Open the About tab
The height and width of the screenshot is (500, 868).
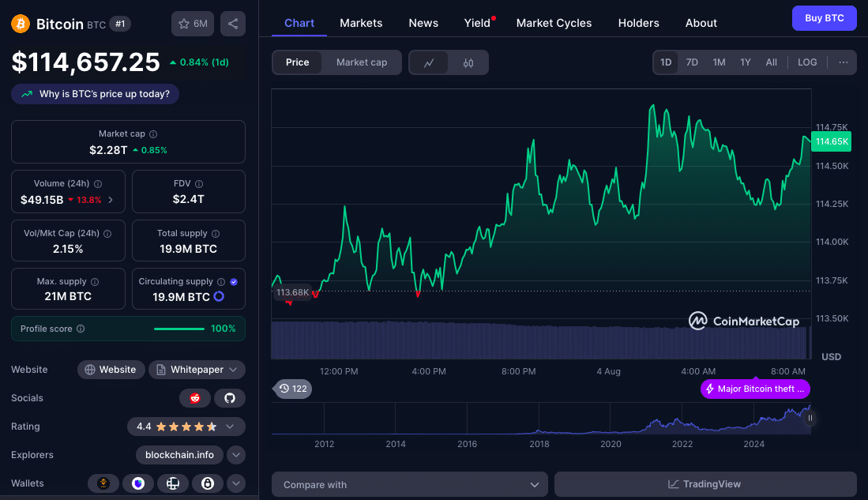tap(701, 23)
